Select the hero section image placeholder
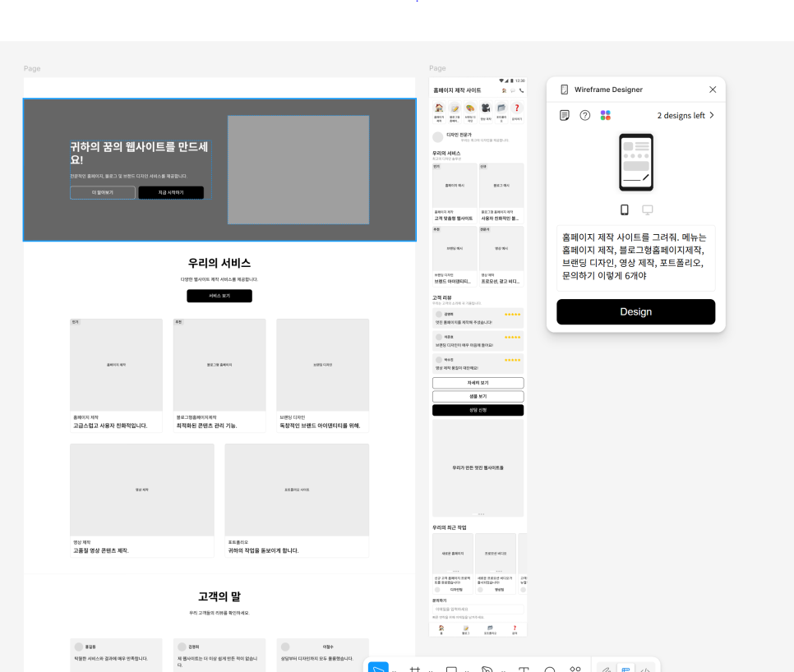Viewport: 794px width, 672px height. pos(298,169)
